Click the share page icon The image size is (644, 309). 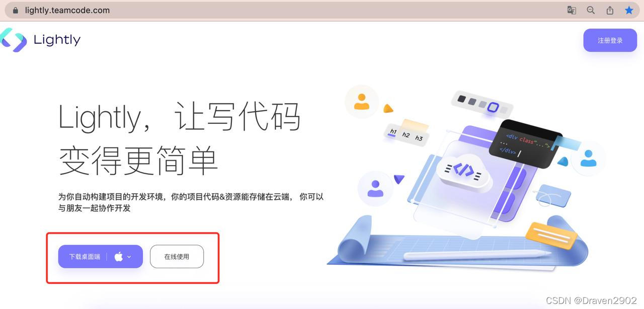click(x=610, y=10)
